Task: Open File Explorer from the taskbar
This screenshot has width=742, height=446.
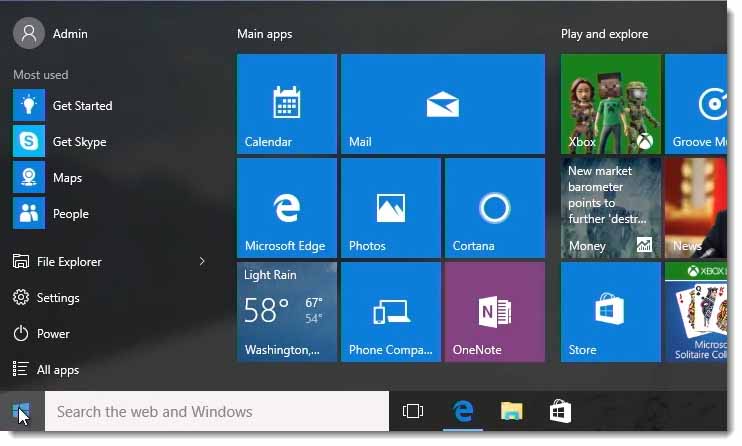Action: tap(512, 411)
